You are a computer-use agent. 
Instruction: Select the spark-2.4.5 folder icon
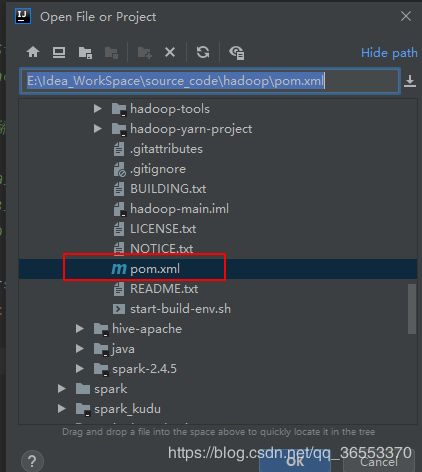pyautogui.click(x=101, y=369)
